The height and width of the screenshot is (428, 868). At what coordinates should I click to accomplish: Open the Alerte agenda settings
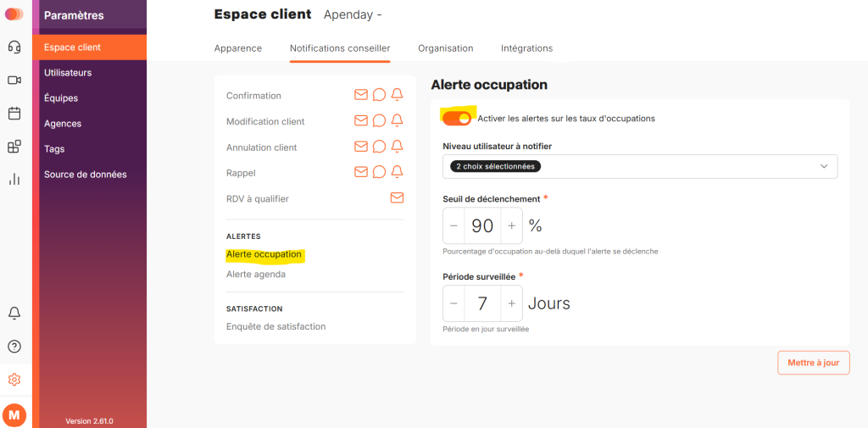point(256,274)
